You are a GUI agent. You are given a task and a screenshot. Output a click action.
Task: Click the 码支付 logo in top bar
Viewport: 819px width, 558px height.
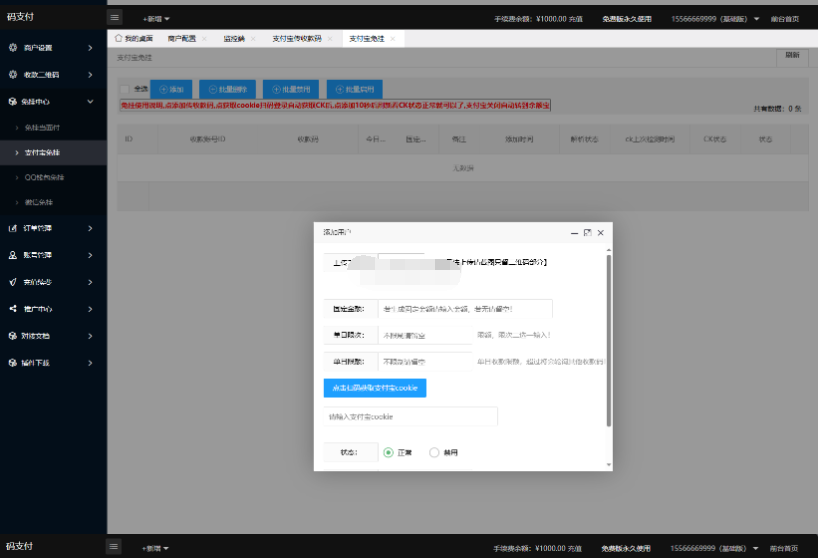click(20, 17)
